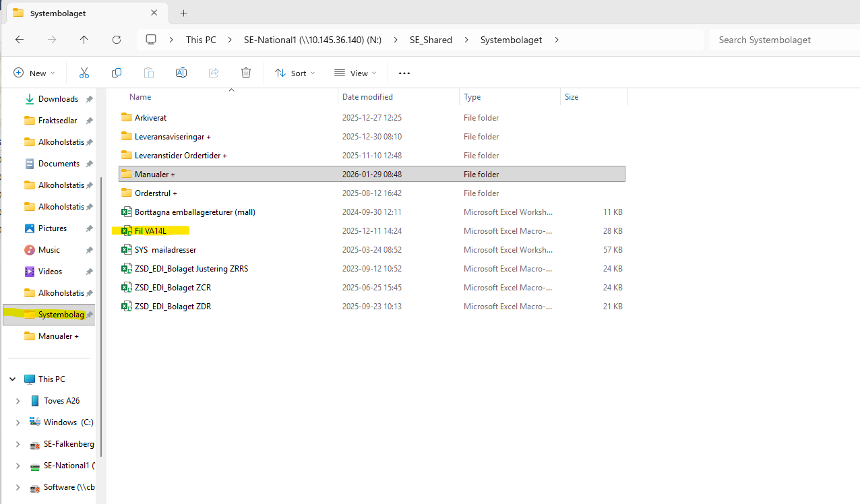Add a new tab with plus button
Image resolution: width=860 pixels, height=504 pixels.
tap(183, 13)
